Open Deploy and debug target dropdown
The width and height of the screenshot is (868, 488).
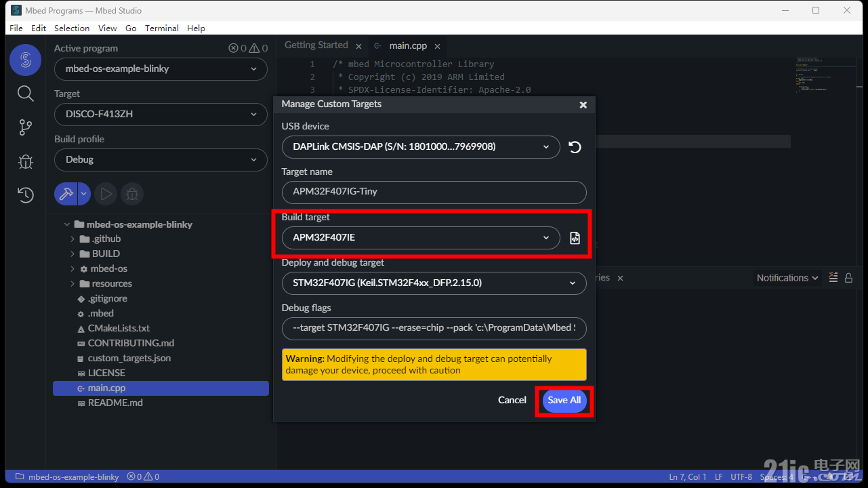pos(434,283)
